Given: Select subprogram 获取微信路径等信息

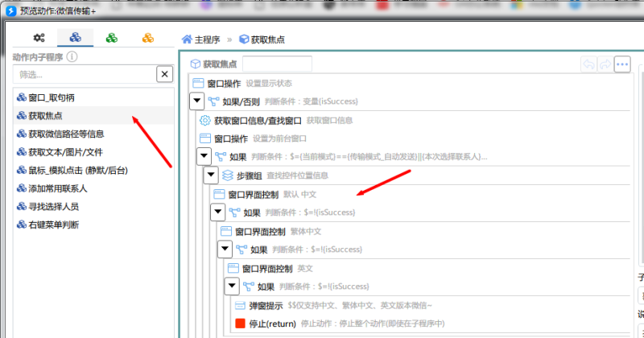Looking at the screenshot, I should (93, 134).
